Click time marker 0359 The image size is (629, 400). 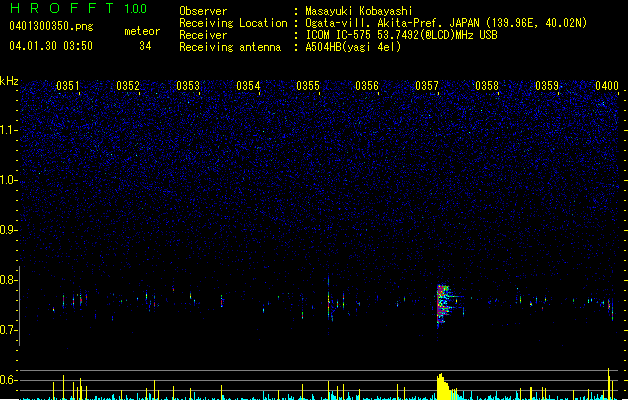(547, 86)
